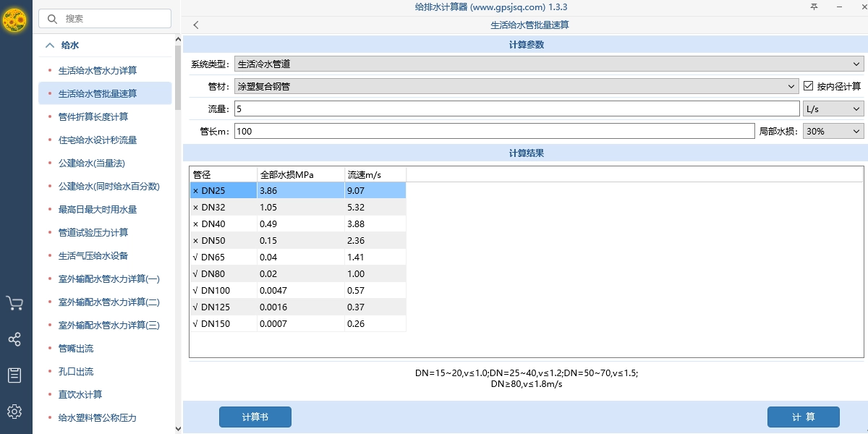Click the back chevron next to page title
Screen dimensions: 868x434
click(x=195, y=24)
